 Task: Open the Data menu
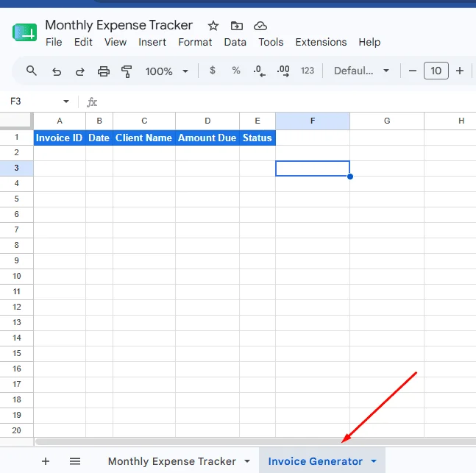(x=235, y=42)
